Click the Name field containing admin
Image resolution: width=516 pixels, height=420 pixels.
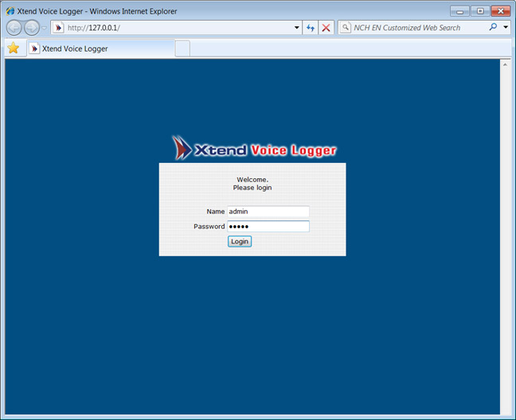click(268, 212)
